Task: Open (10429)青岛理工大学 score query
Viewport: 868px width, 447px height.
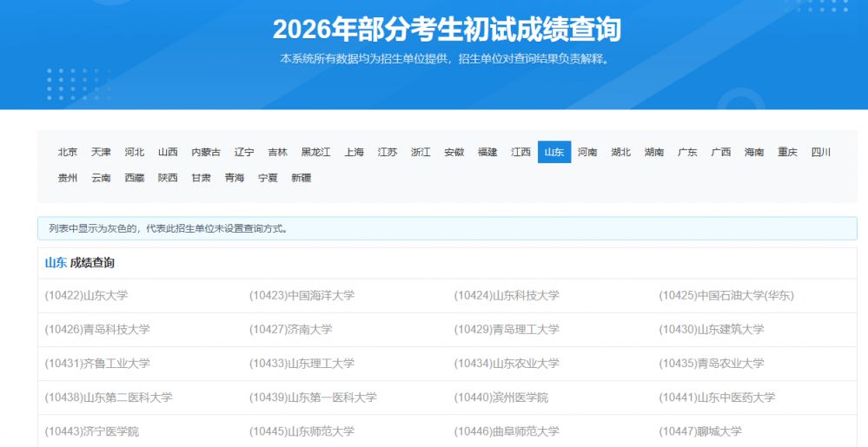Action: point(507,330)
